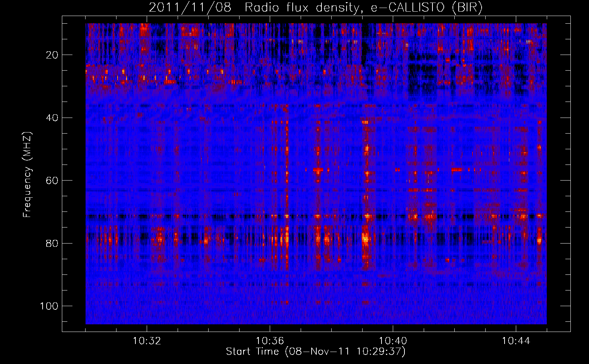Click the 100 MHz frequency tick label

[x=49, y=306]
